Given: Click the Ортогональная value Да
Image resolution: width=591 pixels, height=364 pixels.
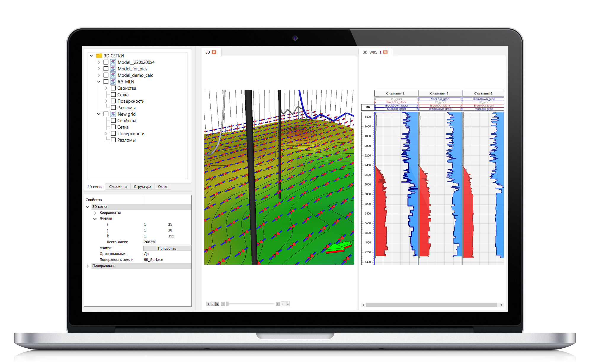Looking at the screenshot, I should click(x=146, y=254).
